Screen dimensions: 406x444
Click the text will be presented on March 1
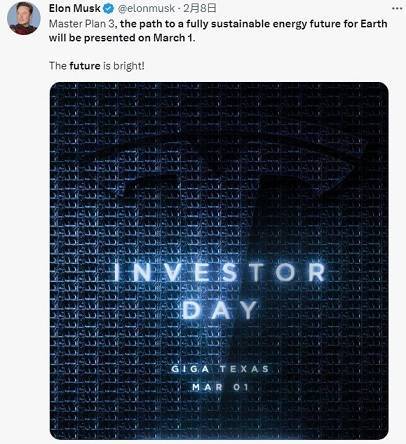[x=122, y=38]
